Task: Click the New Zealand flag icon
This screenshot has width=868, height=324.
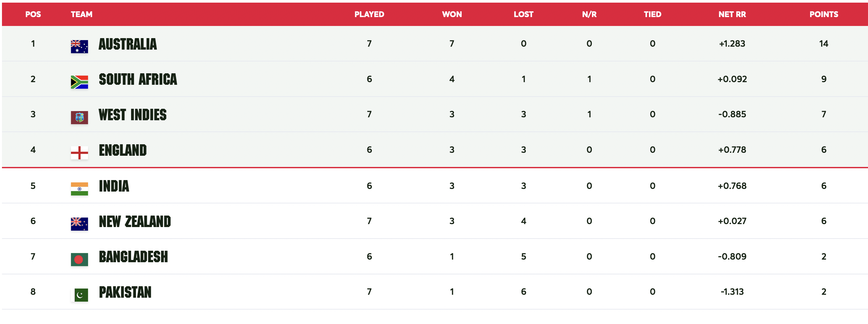Action: [x=79, y=224]
